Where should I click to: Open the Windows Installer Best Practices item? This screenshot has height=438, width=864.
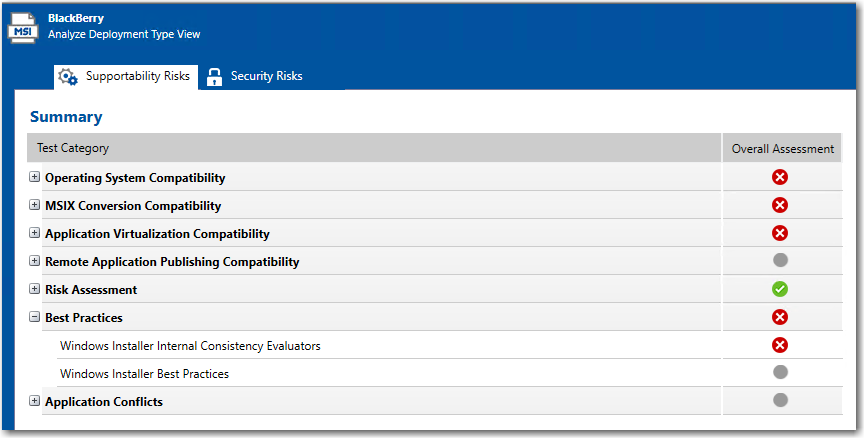(144, 374)
